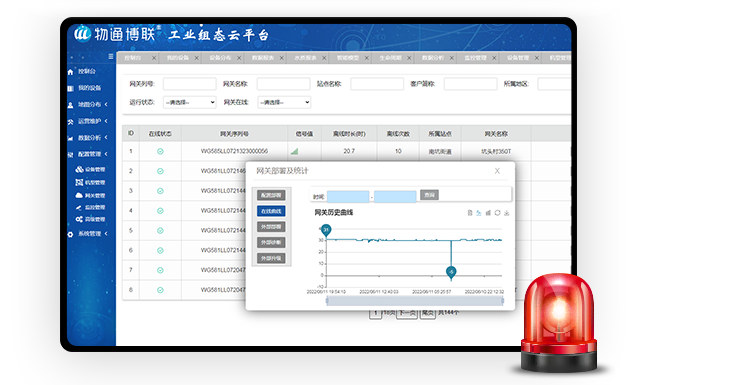
Task: Click the chart zoom slider bar below timeline
Action: pos(415,300)
